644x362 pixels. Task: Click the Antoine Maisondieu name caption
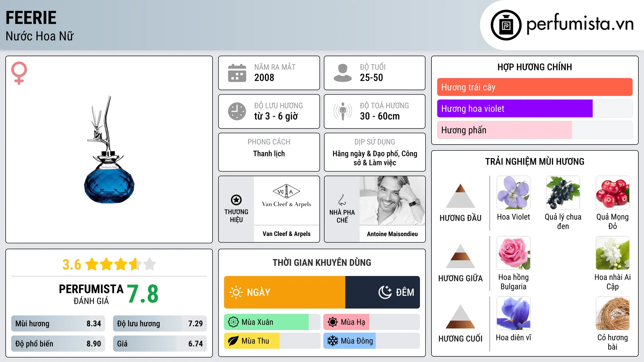pyautogui.click(x=392, y=234)
